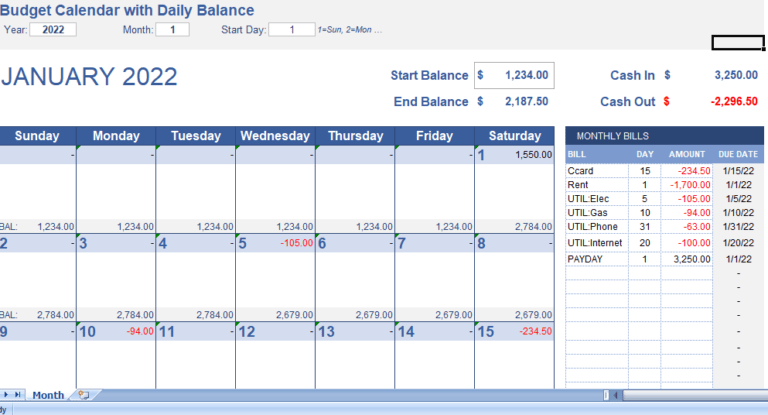Select the Cash In value 3,250.00
Viewport: 768px width, 415px height.
click(736, 75)
